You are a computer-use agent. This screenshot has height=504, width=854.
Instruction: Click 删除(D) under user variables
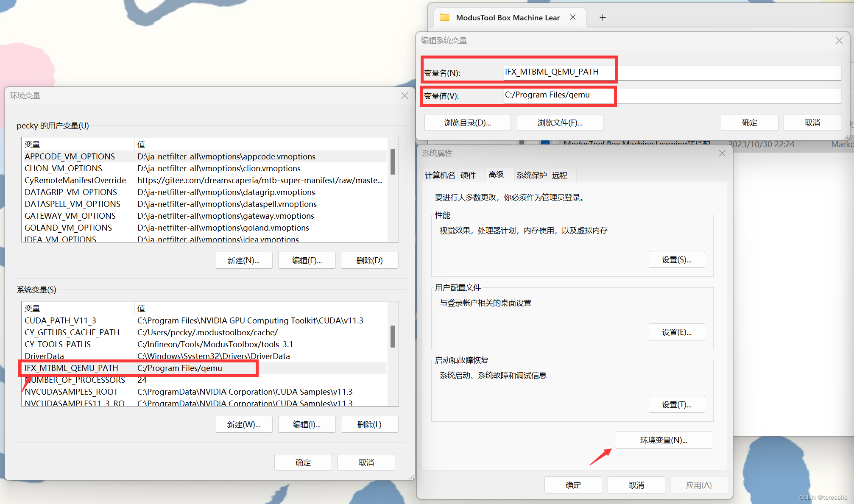point(369,260)
